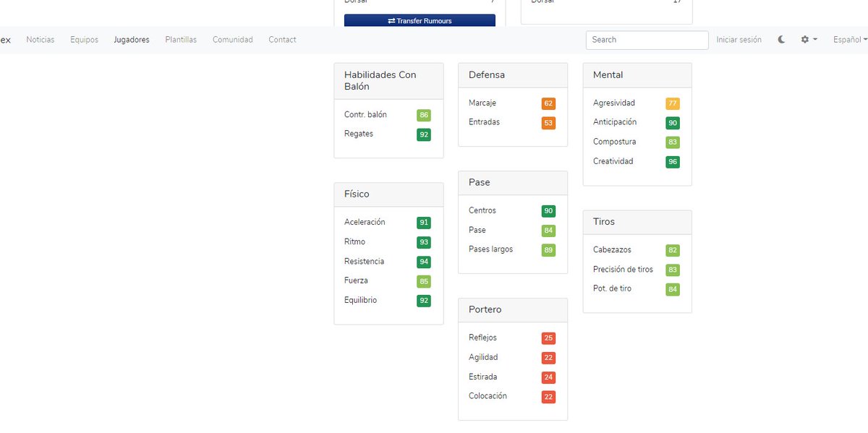Go to the Equipos page
The width and height of the screenshot is (868, 433).
tap(85, 40)
